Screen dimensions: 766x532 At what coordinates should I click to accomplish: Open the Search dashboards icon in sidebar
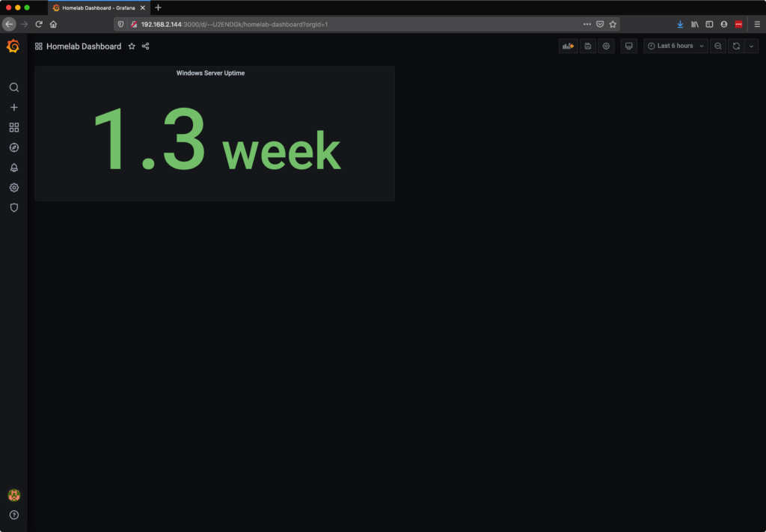(14, 88)
